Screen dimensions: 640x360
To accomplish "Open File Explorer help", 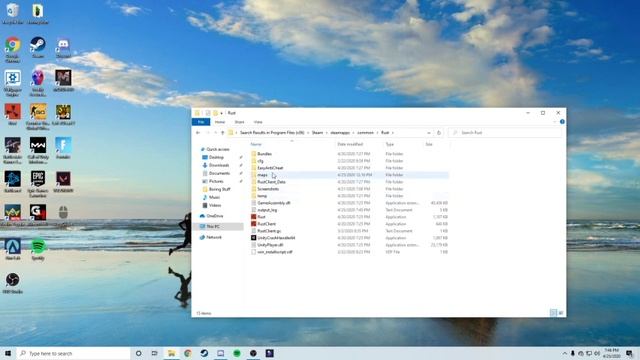I will point(562,122).
